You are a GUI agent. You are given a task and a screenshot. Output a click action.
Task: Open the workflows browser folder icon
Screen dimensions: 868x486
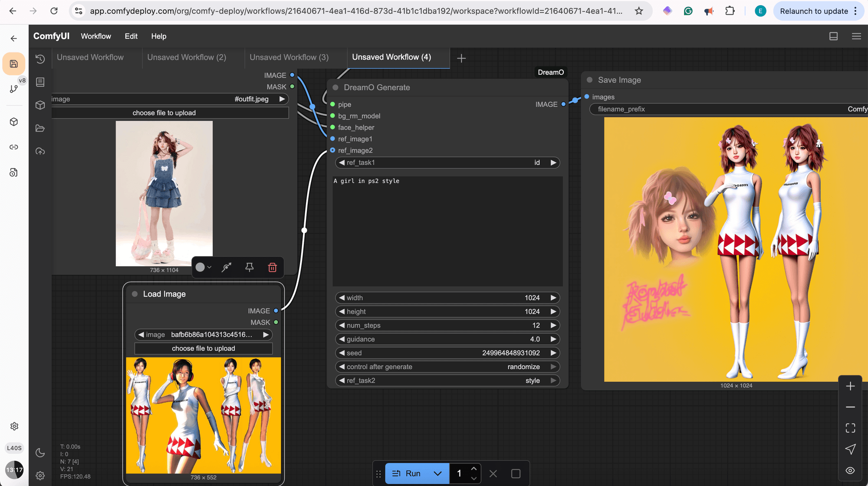(40, 128)
